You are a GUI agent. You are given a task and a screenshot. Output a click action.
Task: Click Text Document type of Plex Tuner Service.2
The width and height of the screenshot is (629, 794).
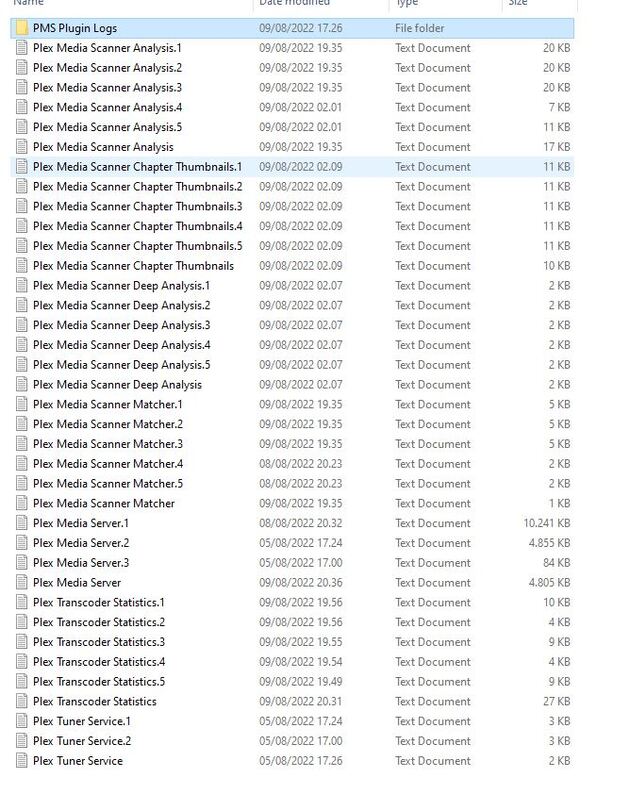coord(433,740)
